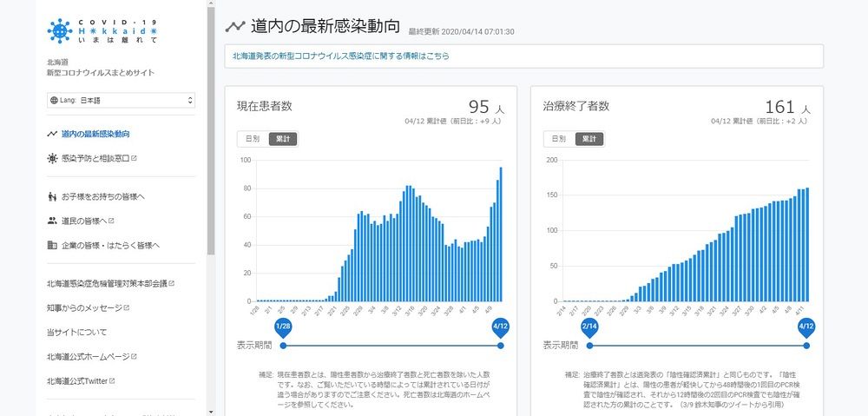The image size is (868, 416).
Task: Click external-link icon after 道民の皆様へ
Action: tap(111, 221)
